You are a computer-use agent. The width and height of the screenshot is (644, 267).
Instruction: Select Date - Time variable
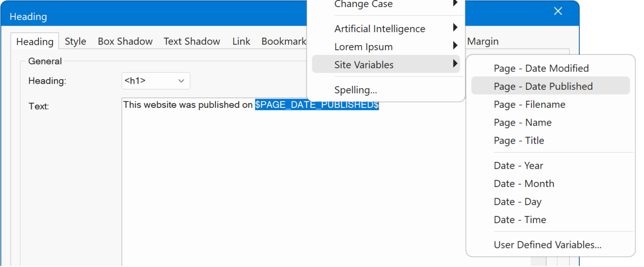(520, 220)
